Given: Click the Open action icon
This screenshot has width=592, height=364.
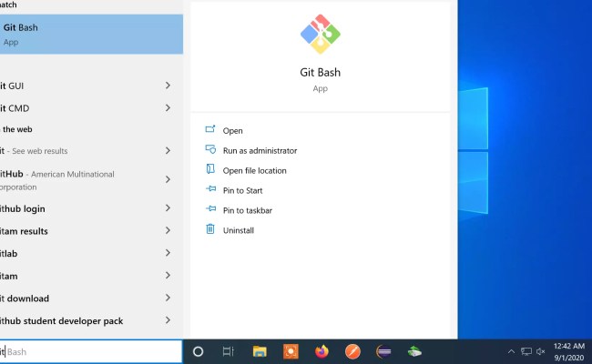Looking at the screenshot, I should [x=210, y=129].
